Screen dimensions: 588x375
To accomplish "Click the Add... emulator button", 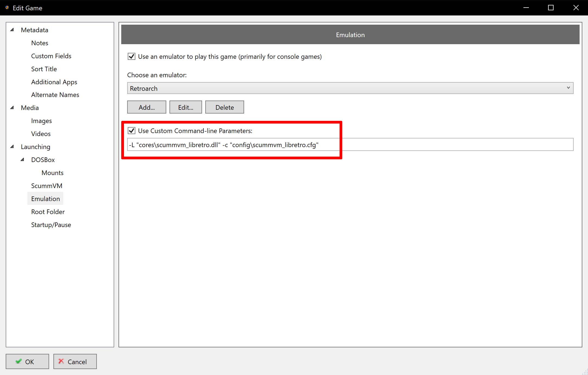I will [147, 107].
